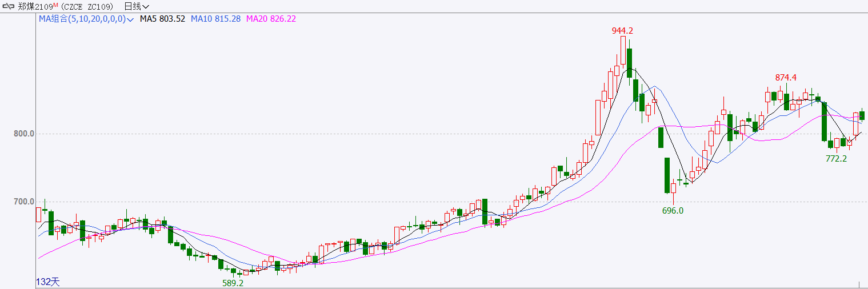Image resolution: width=868 pixels, height=289 pixels.
Task: Expand the MA组合(5,10,20,0,0,0) indicator dropdown
Action: (x=86, y=19)
